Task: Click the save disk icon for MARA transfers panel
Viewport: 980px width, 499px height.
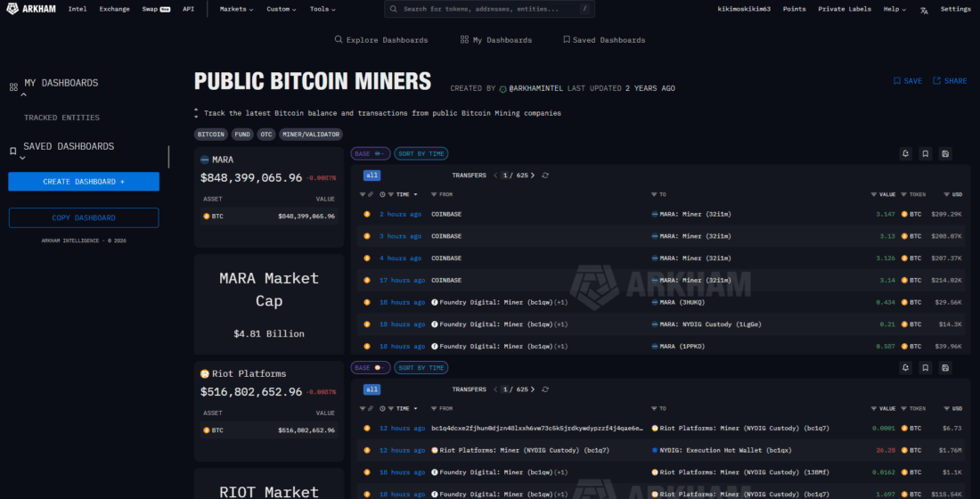Action: click(x=945, y=154)
